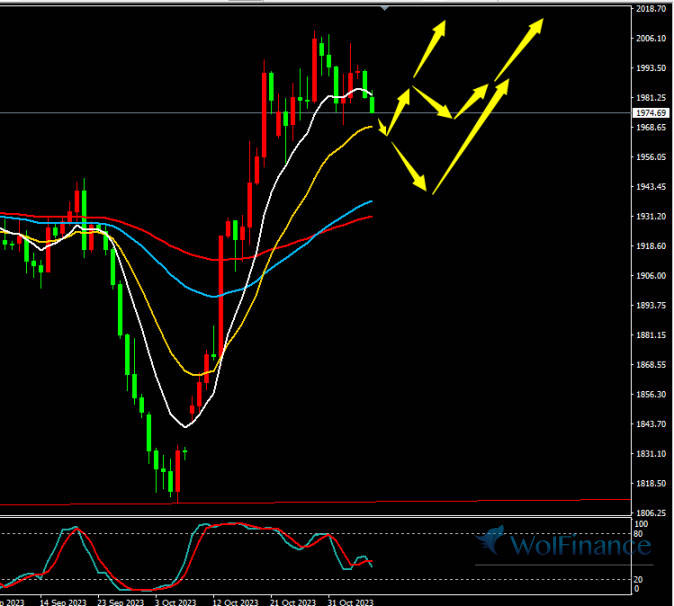Select the 1981.25 price level label
Viewport: 674px width, 606px height.
tap(651, 98)
